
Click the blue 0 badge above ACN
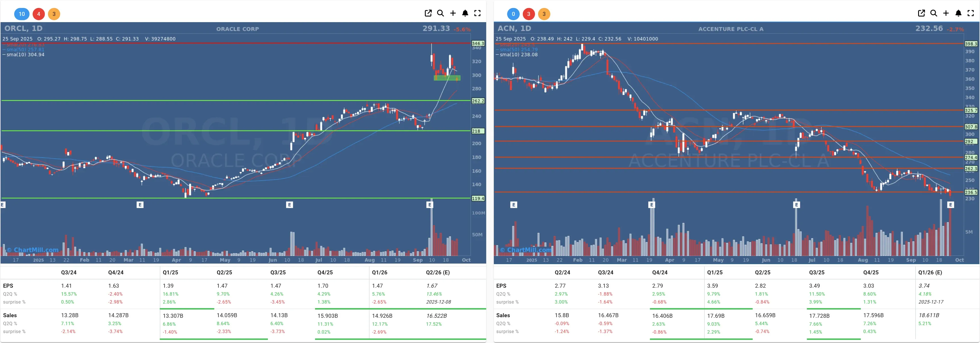[x=513, y=14]
